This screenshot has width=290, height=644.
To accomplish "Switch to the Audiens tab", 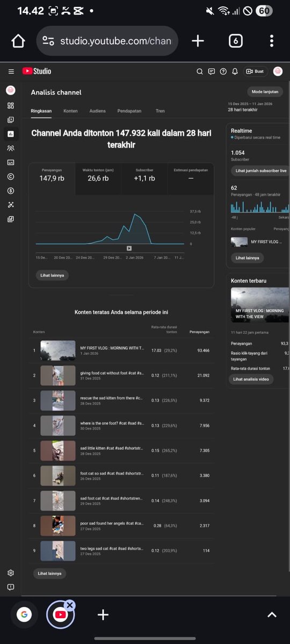I will pyautogui.click(x=98, y=111).
